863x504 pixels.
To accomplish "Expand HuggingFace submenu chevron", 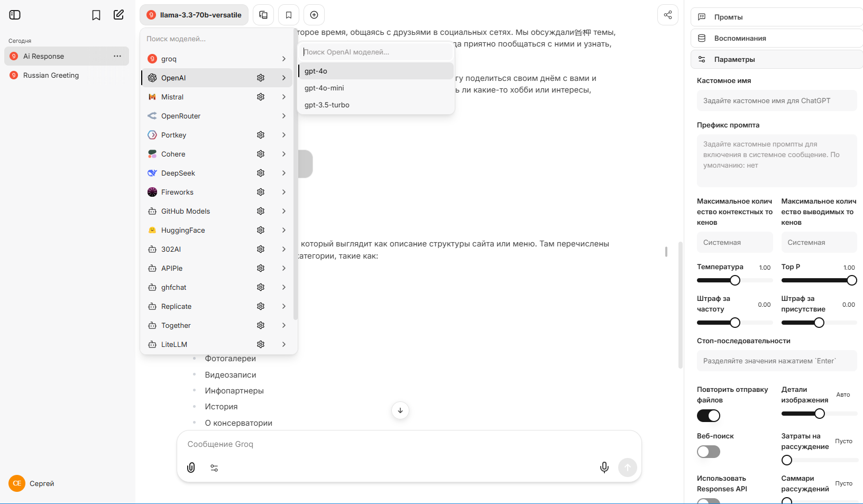I will (x=284, y=230).
